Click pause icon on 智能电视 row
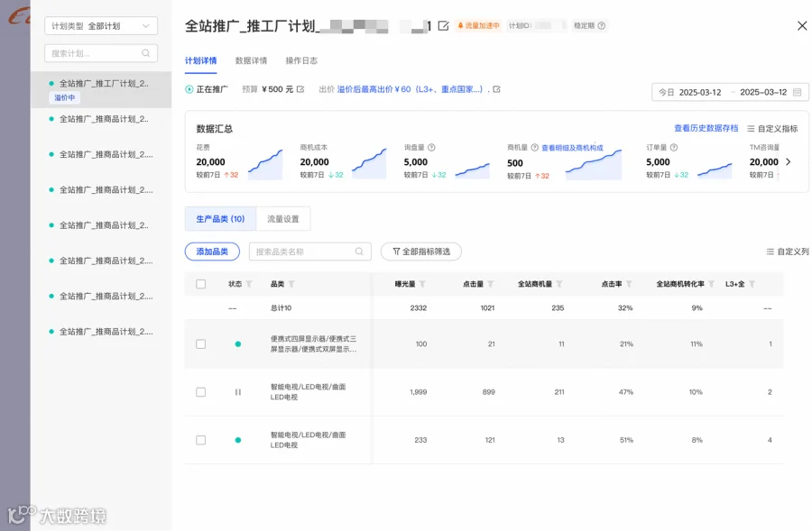Viewport: 812px width, 531px height. pyautogui.click(x=237, y=392)
